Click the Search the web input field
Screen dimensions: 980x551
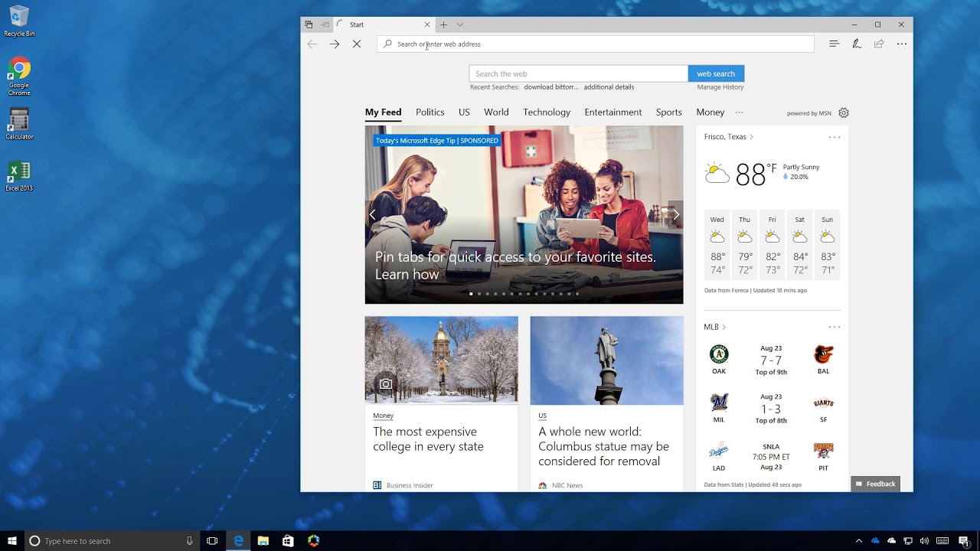pos(578,74)
